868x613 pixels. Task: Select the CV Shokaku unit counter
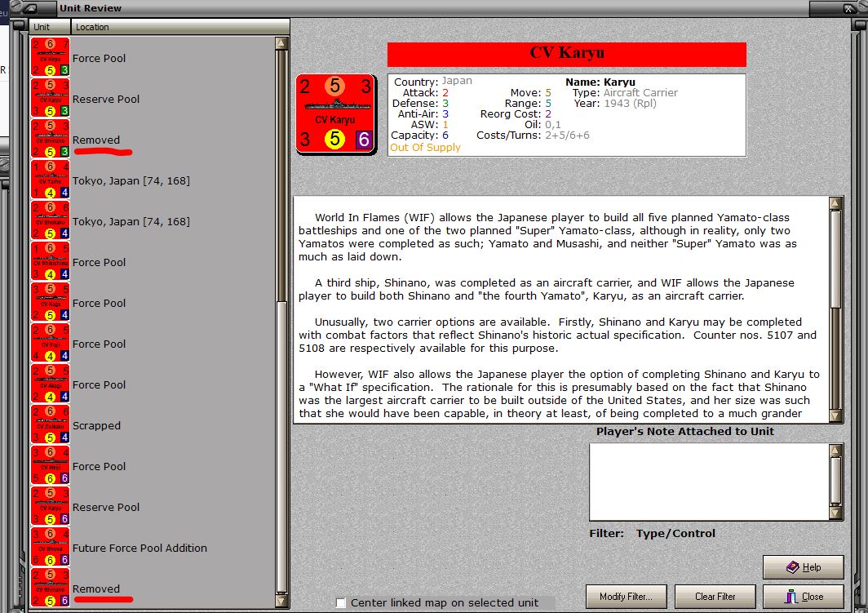[51, 221]
